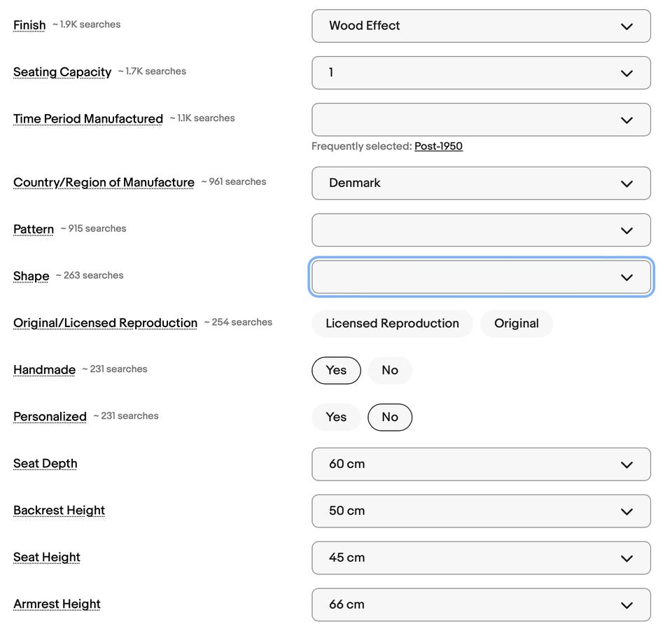Select No for Handmade
Viewport: 672px width, 629px height.
(x=390, y=371)
